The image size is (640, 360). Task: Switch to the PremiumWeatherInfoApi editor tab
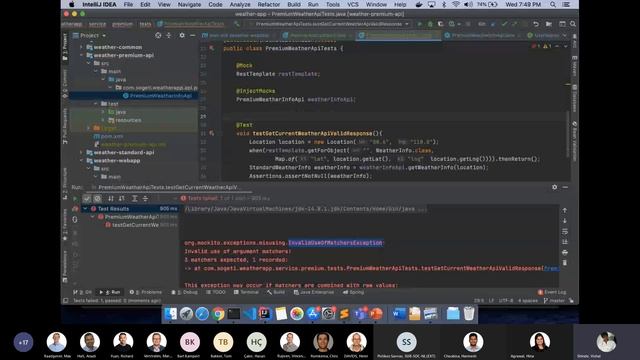483,36
